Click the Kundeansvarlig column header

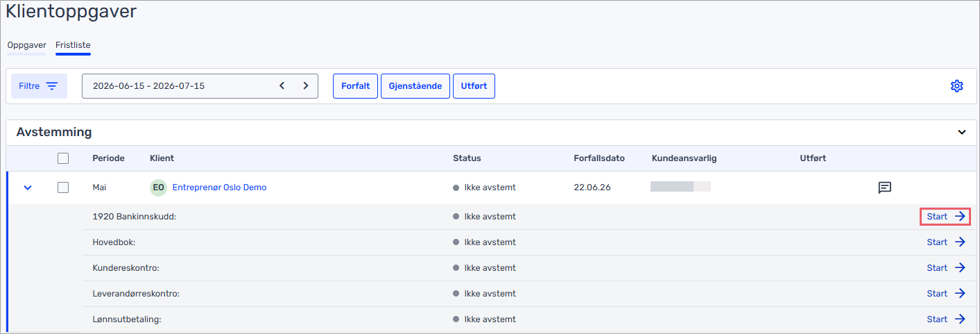[x=684, y=158]
